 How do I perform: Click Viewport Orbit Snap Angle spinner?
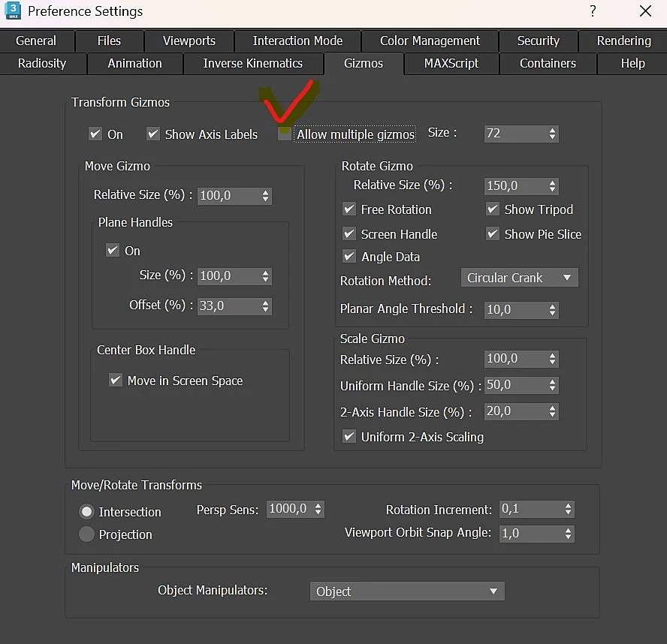click(568, 534)
